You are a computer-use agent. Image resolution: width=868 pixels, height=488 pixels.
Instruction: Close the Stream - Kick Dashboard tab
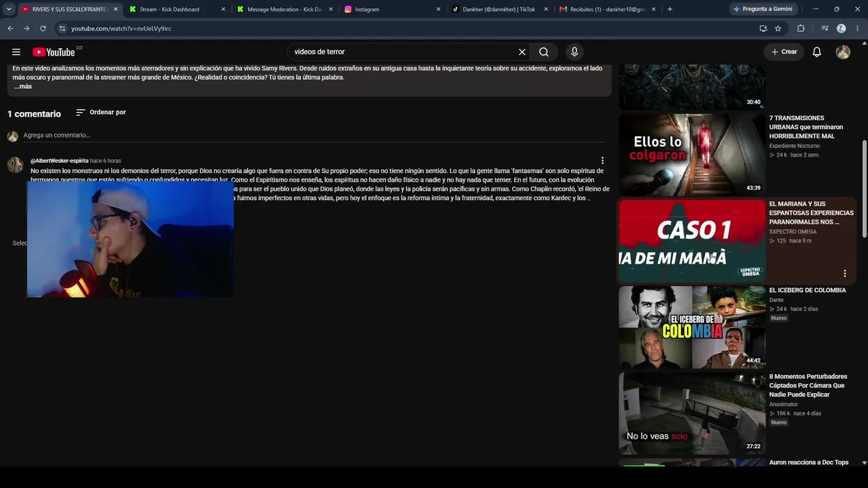tap(223, 9)
